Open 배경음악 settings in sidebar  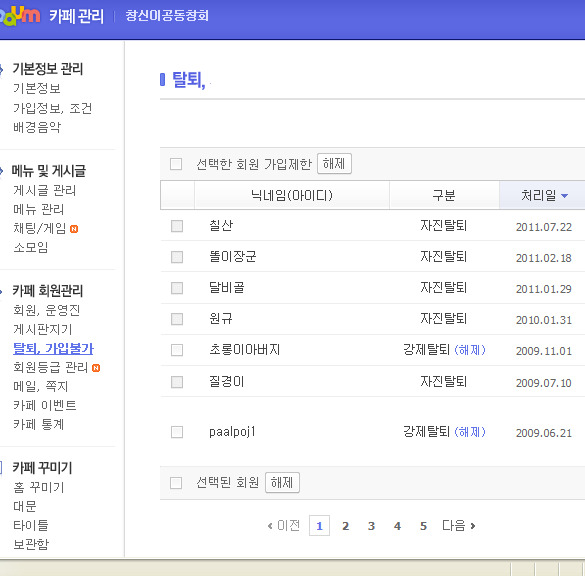37,127
